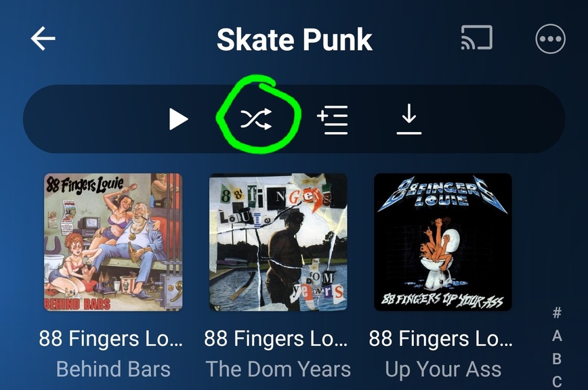Download the Skate Punk collection
The image size is (588, 390).
pos(408,119)
